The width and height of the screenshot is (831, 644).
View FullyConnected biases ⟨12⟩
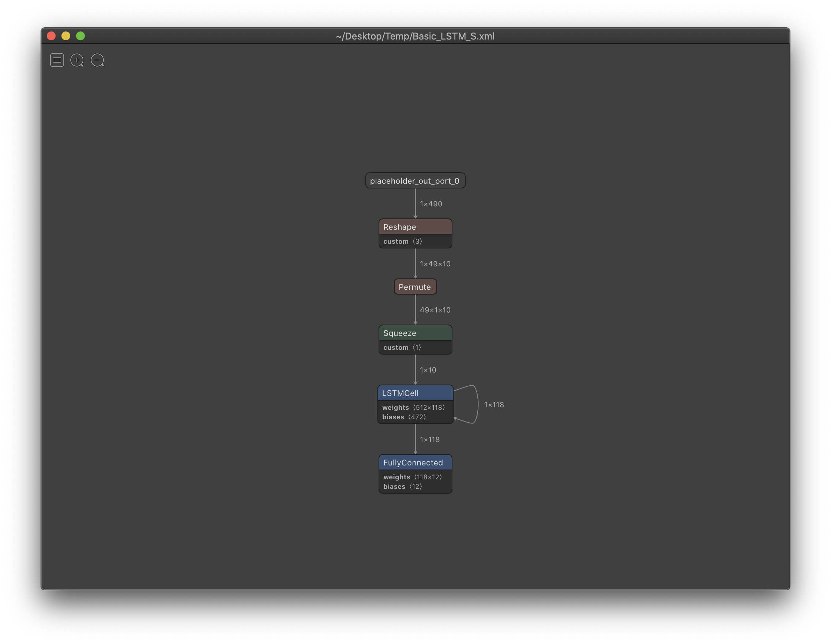coord(403,486)
